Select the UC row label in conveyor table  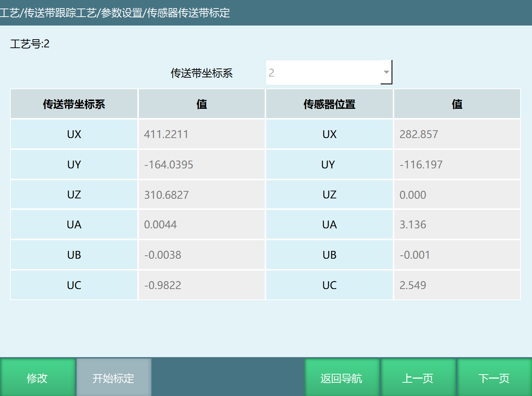[74, 285]
